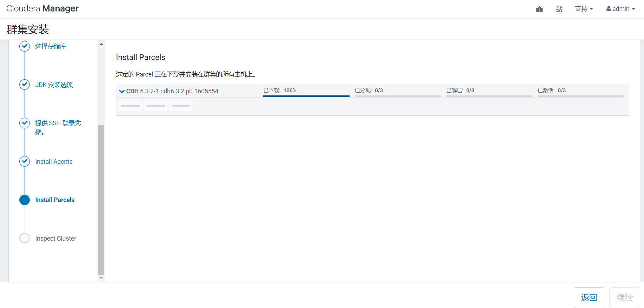The width and height of the screenshot is (644, 308).
Task: Click the 已解压 0/3 progress bar
Action: [x=489, y=96]
